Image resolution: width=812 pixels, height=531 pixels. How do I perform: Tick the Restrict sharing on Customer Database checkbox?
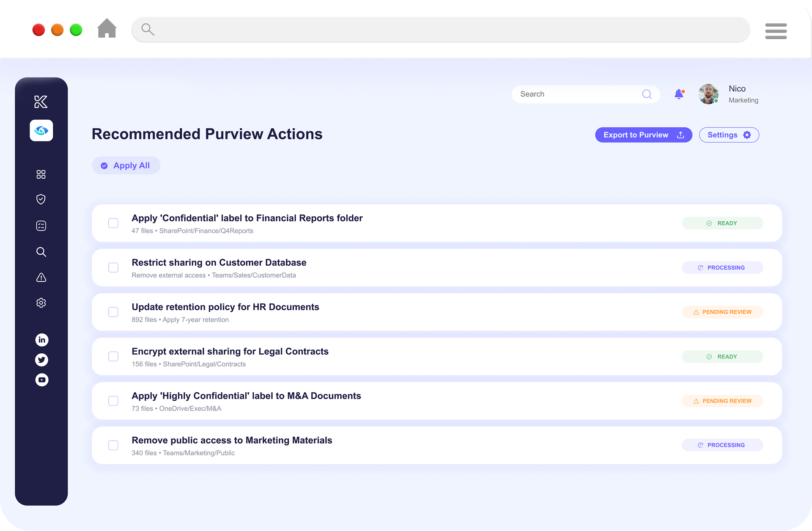113,267
